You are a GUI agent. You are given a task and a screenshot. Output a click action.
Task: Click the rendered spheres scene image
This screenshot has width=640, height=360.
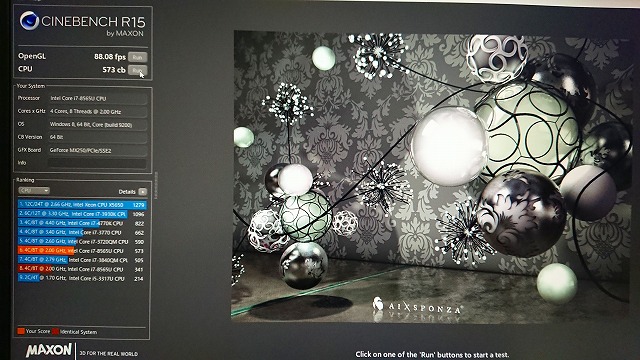[x=431, y=176]
